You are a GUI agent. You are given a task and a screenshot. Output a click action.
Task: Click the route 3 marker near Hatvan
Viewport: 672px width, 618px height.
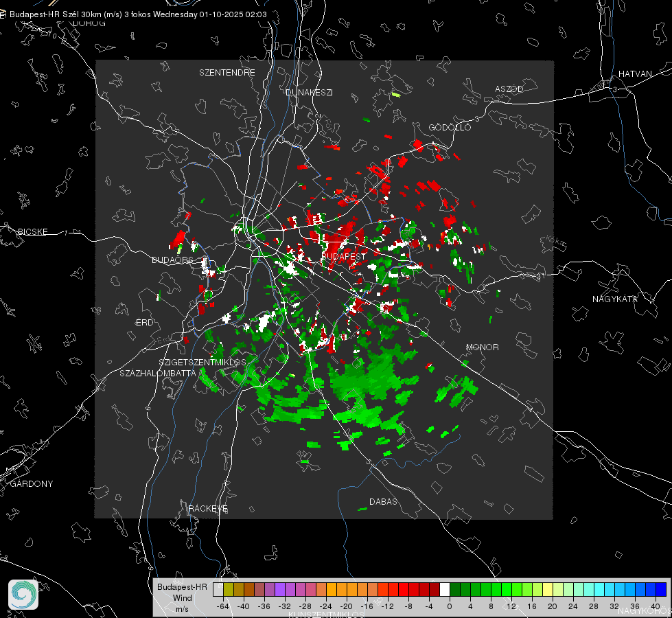(615, 89)
